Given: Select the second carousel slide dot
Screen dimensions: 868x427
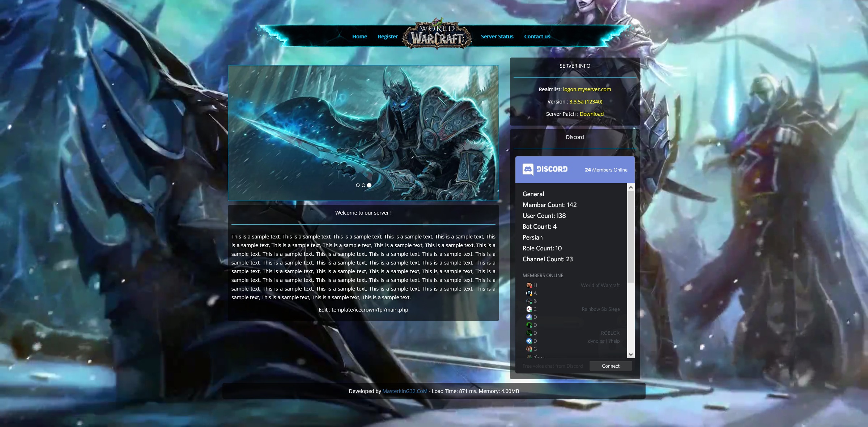Looking at the screenshot, I should (363, 185).
